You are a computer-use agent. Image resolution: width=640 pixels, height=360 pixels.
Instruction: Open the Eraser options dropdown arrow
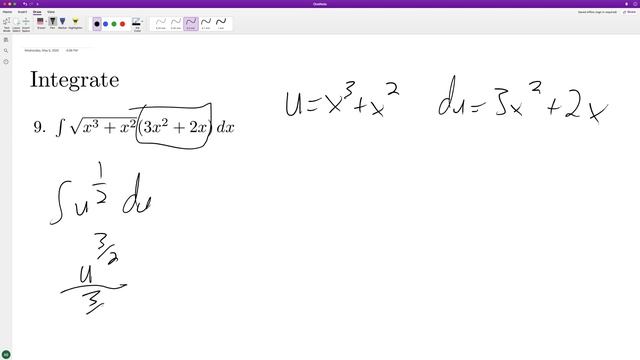tap(46, 21)
